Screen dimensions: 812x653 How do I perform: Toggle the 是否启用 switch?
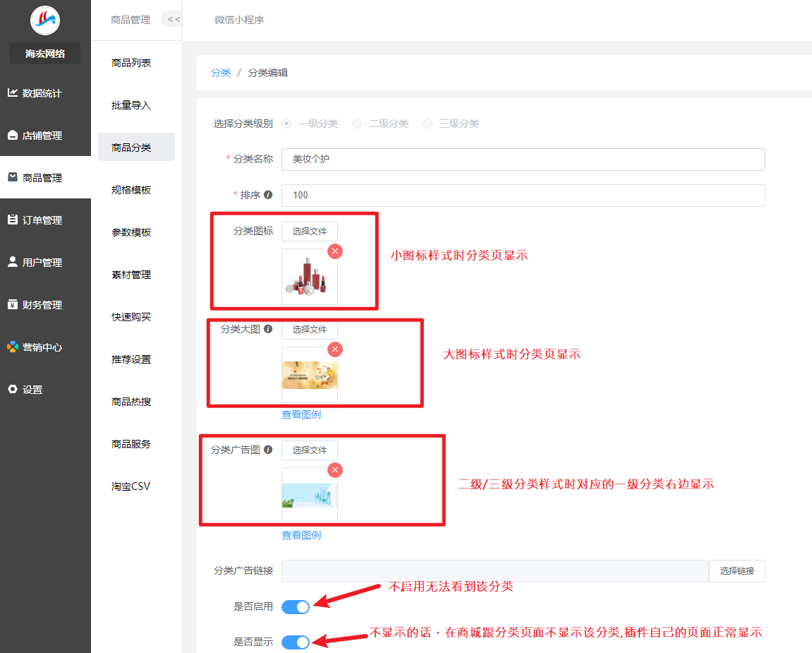coord(296,607)
